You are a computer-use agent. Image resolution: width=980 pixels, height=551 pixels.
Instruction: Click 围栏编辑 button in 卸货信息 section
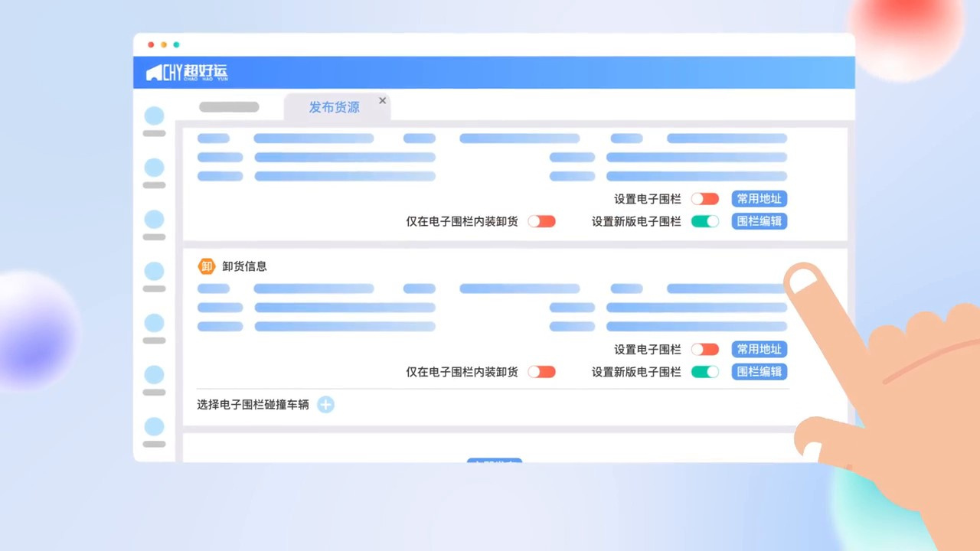pyautogui.click(x=759, y=372)
